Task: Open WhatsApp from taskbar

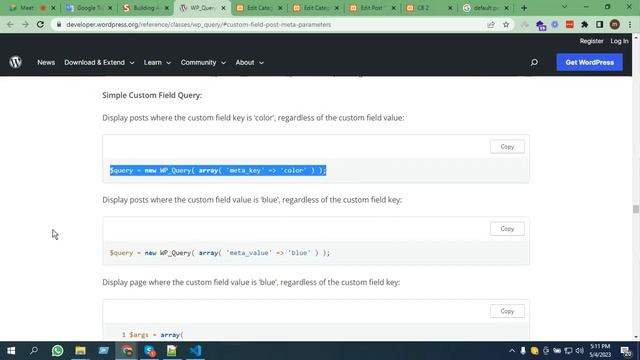Action: (x=58, y=351)
